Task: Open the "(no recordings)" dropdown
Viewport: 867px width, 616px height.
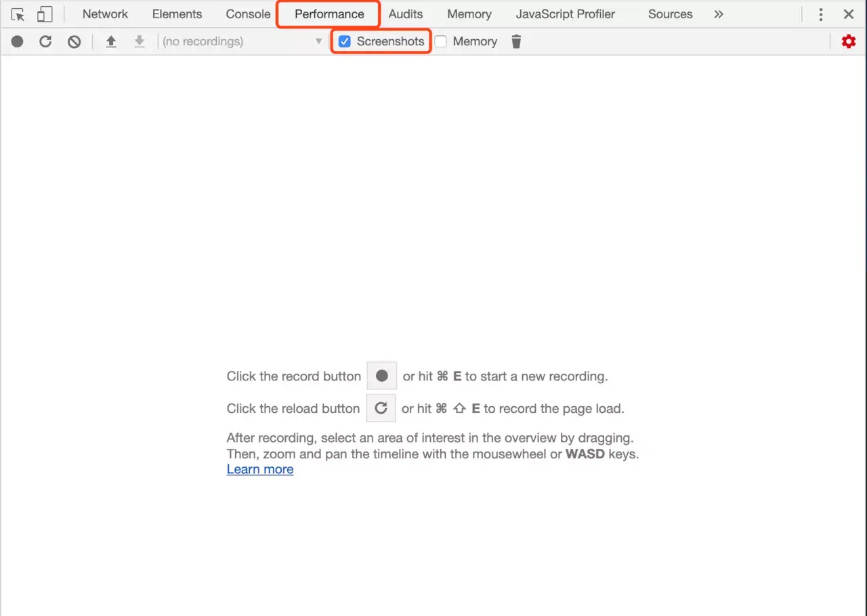Action: point(242,41)
